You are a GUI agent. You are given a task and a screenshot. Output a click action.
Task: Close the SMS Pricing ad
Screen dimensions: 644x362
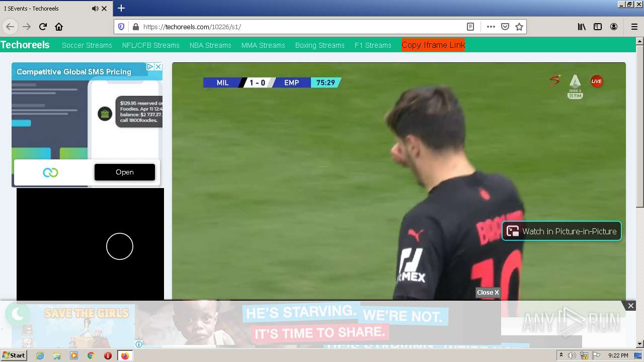pyautogui.click(x=158, y=66)
